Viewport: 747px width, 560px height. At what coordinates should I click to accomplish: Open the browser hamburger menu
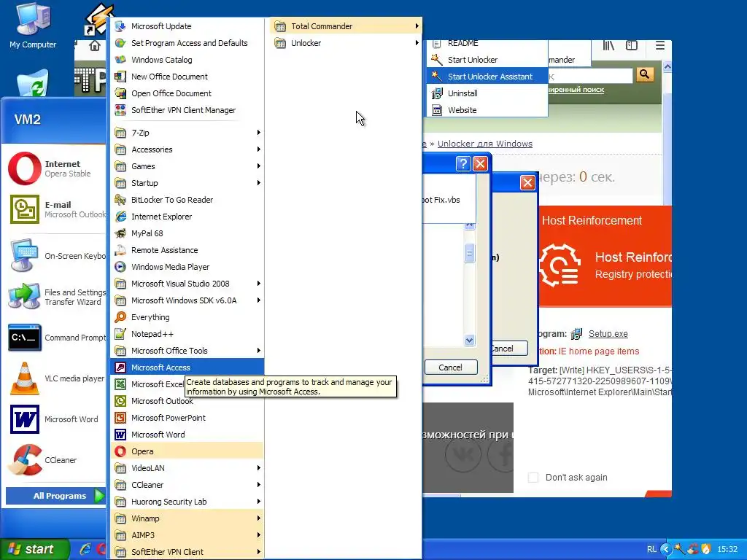pyautogui.click(x=659, y=45)
